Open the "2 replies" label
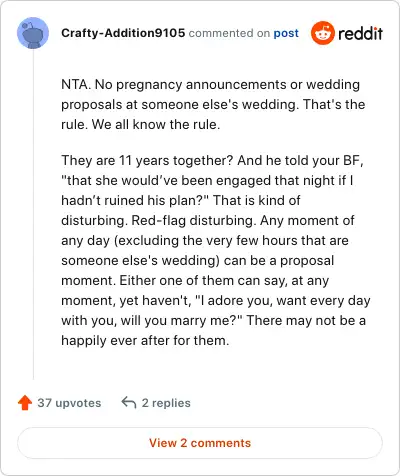400x476 pixels. (166, 403)
